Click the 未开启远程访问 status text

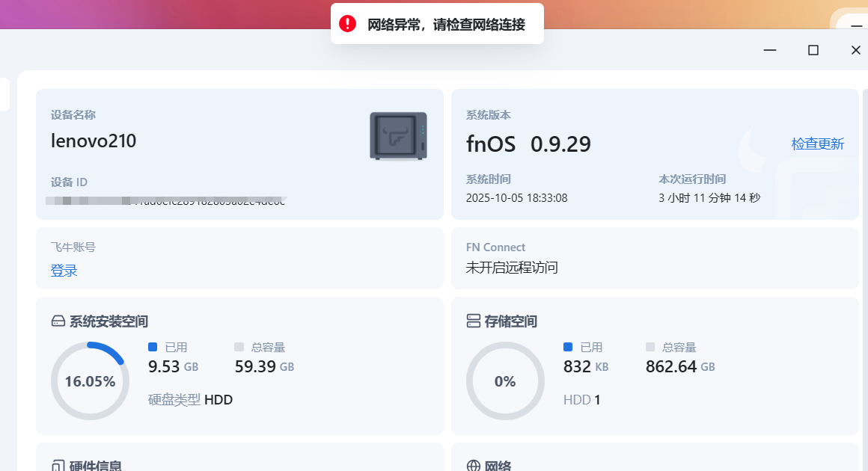(512, 268)
